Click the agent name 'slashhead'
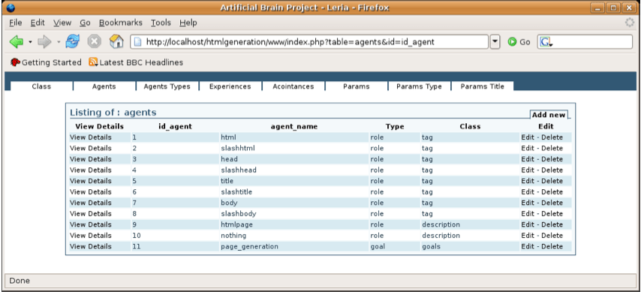The height and width of the screenshot is (292, 644). [x=239, y=170]
